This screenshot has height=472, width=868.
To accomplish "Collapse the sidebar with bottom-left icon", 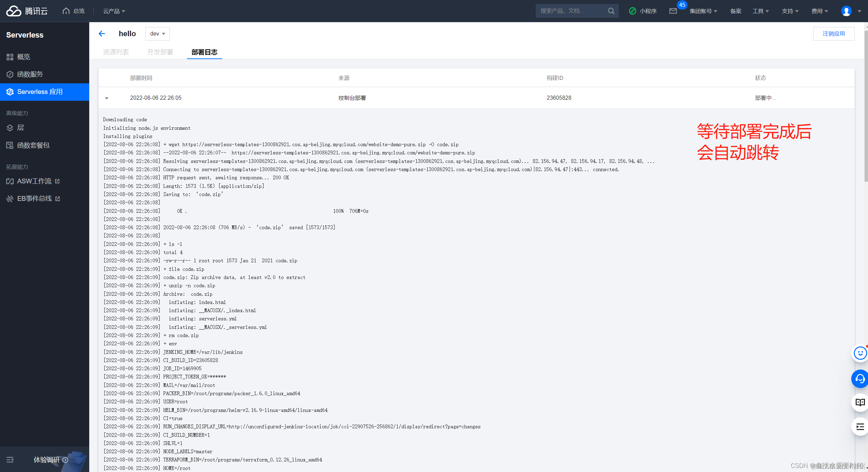I will 10,460.
